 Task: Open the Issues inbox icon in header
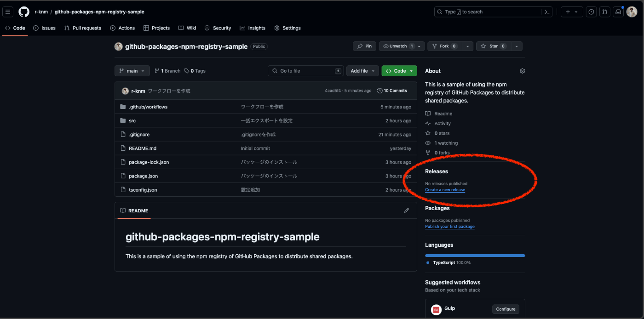[592, 12]
